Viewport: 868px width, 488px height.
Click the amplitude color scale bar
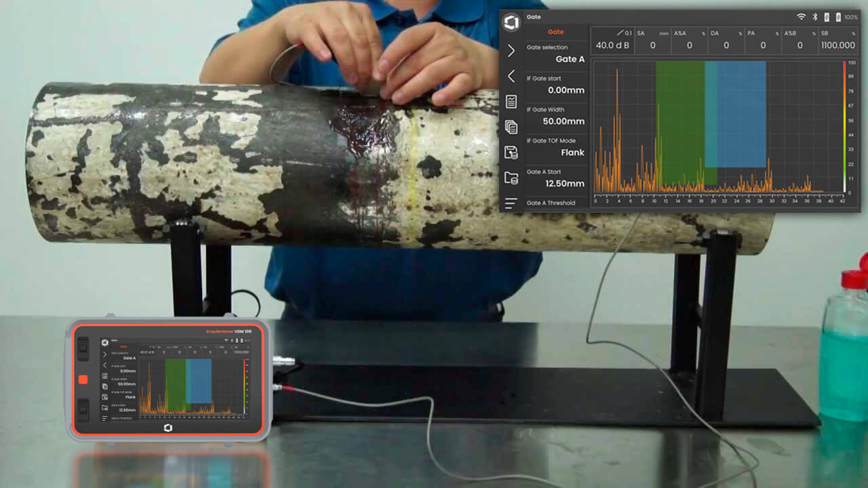point(844,127)
